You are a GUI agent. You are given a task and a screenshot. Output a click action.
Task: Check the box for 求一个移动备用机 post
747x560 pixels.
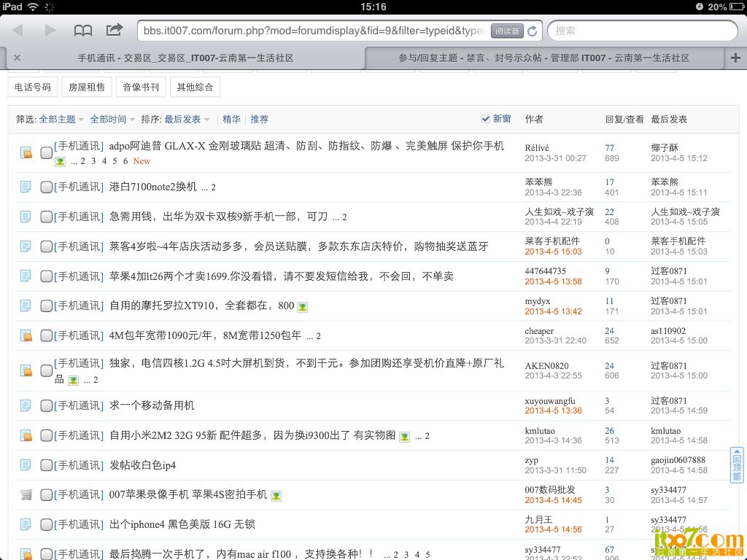point(46,405)
